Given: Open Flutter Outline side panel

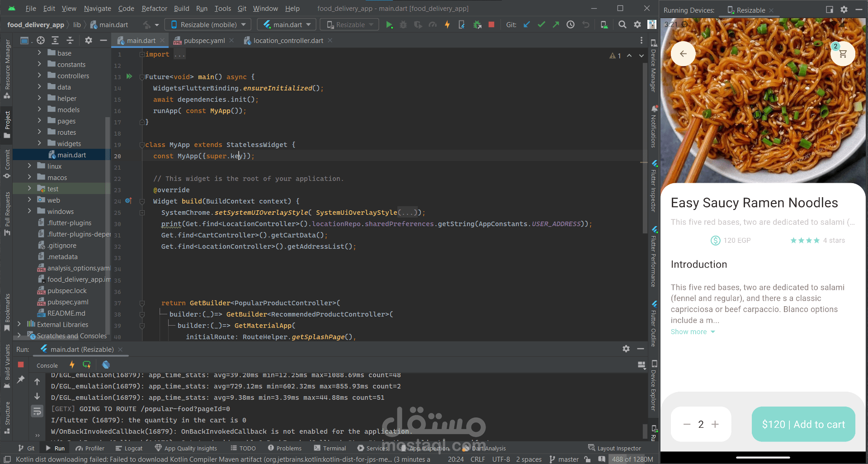Looking at the screenshot, I should point(654,324).
